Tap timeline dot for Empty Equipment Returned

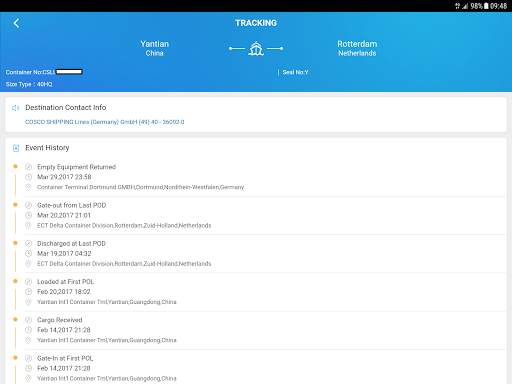pyautogui.click(x=15, y=166)
